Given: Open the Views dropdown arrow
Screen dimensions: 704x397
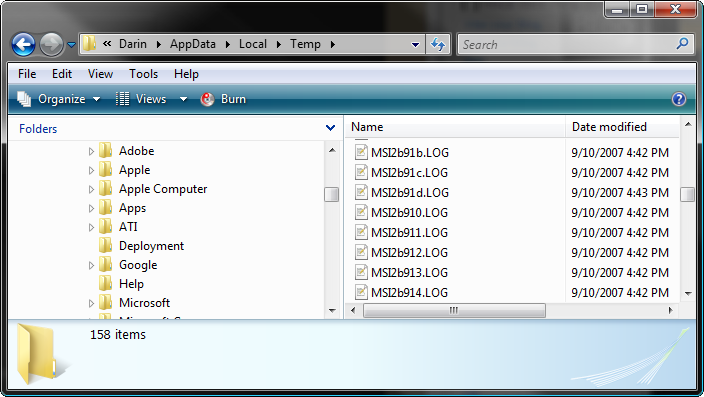Looking at the screenshot, I should (x=183, y=99).
